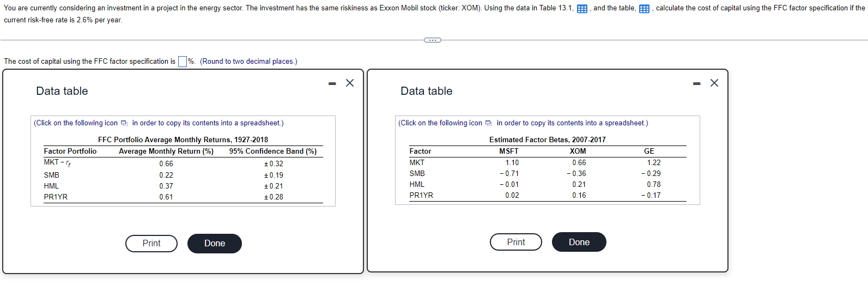
Task: Select the ±0.32 confidence band value
Action: click(274, 163)
